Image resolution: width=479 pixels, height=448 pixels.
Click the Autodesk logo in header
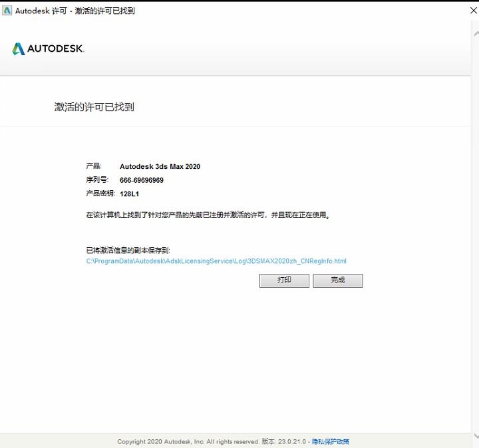click(49, 49)
